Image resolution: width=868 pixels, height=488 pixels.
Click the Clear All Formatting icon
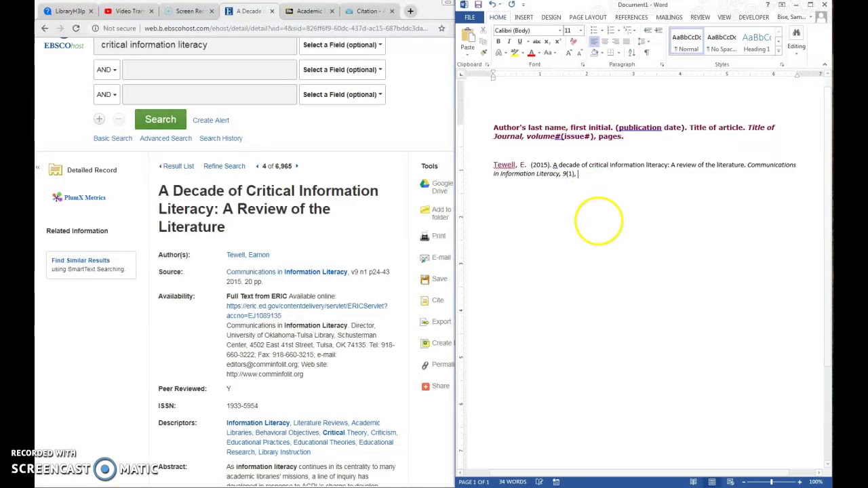tap(573, 41)
